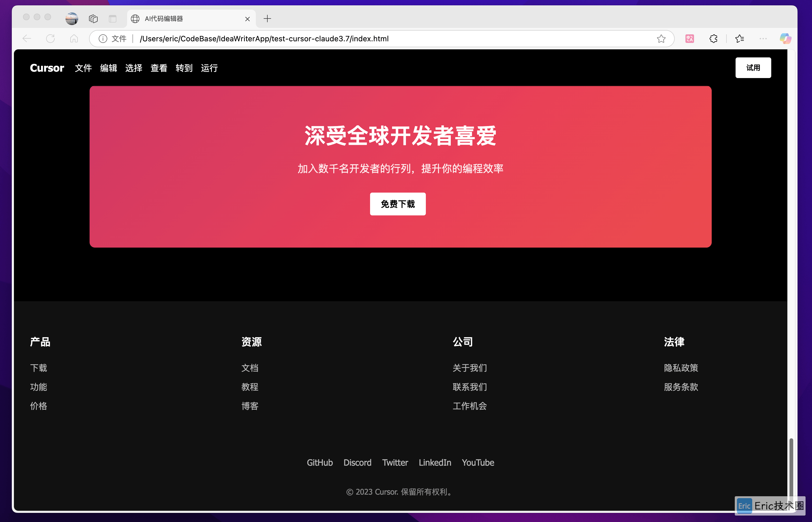Open the 教程 footer link
This screenshot has height=522, width=812.
[x=250, y=387]
